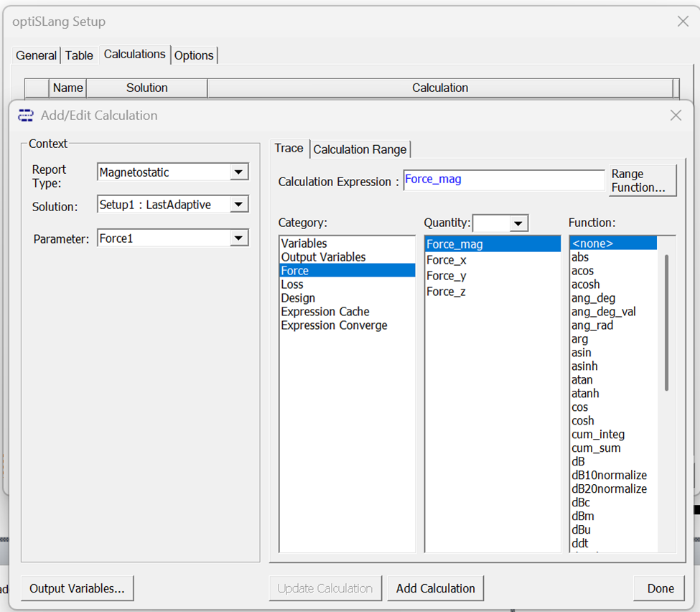Screen dimensions: 700x612
Task: Open the Report Type dropdown
Action: [x=238, y=172]
